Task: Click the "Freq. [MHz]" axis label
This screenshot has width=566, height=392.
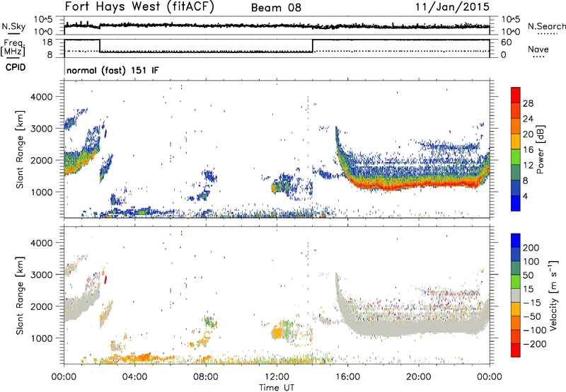Action: click(x=13, y=48)
